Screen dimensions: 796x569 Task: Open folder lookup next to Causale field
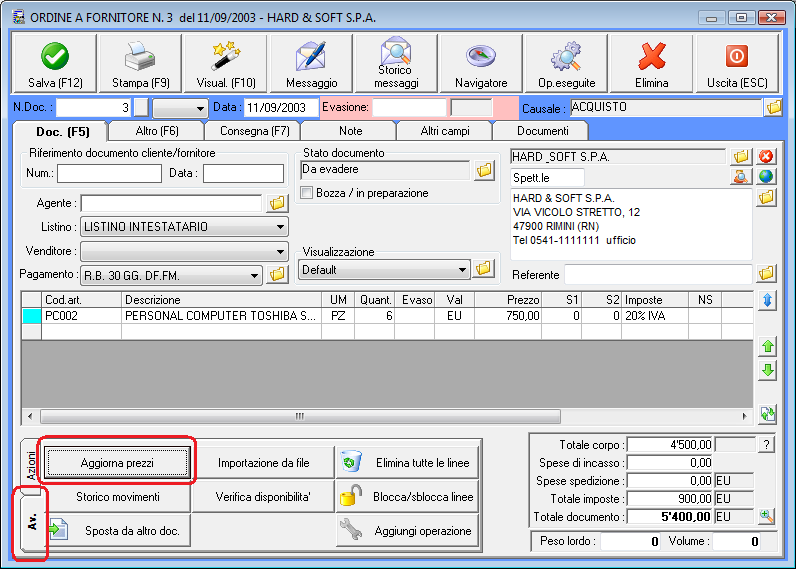(x=774, y=107)
